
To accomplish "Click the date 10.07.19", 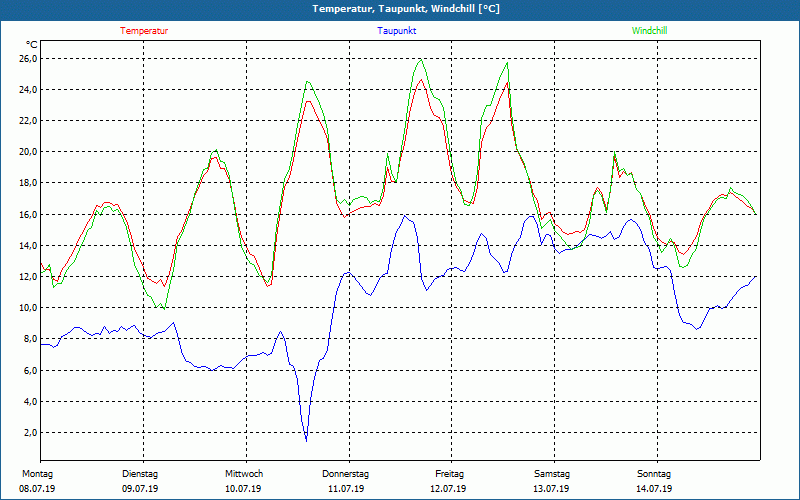I will coord(243,489).
